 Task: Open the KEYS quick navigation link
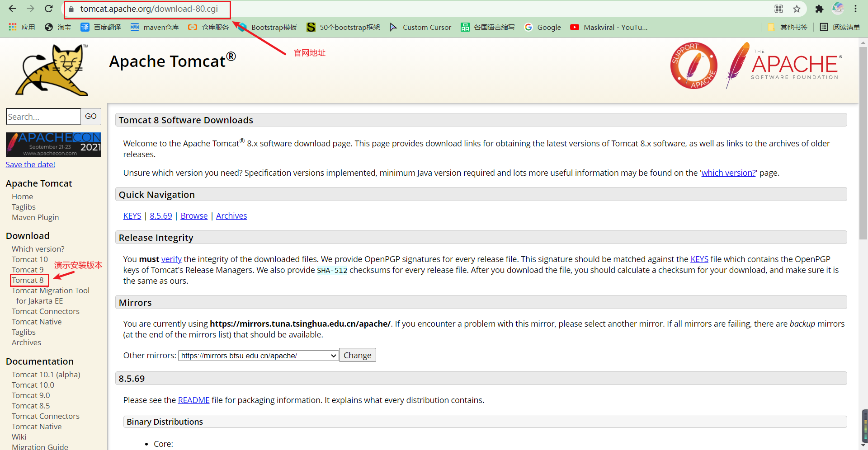tap(132, 216)
